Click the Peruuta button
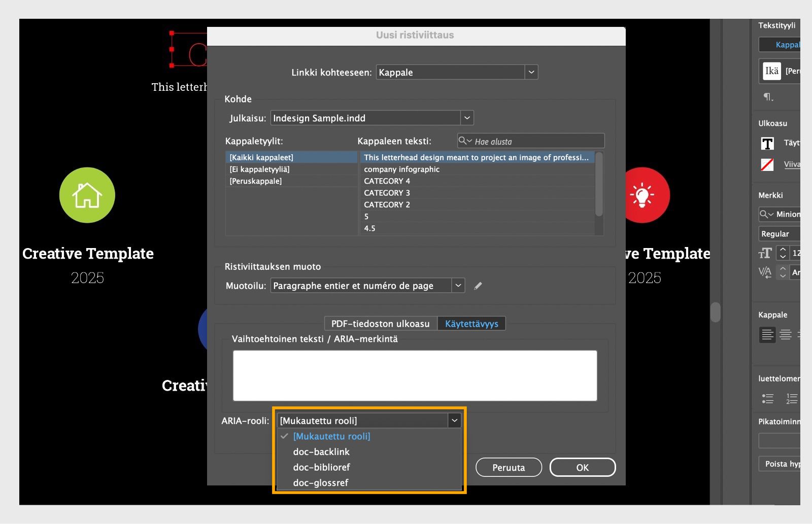This screenshot has width=812, height=524. pos(509,468)
